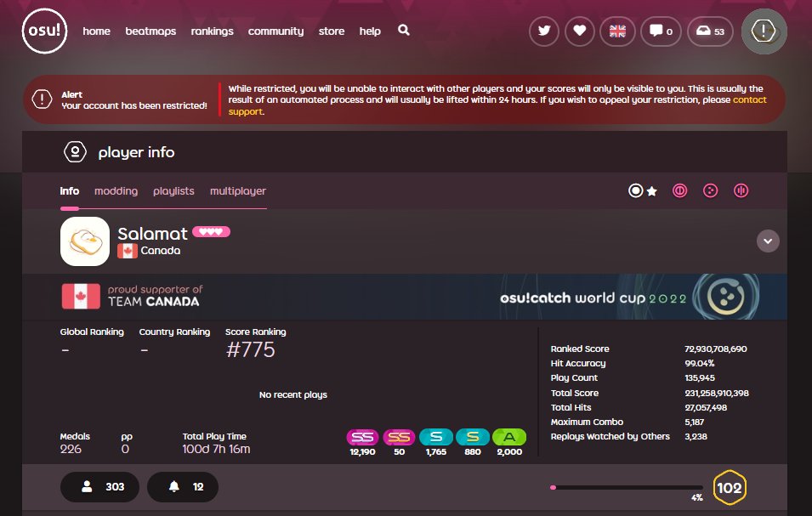The image size is (812, 516).
Task: Click the level 102 hexagon badge
Action: [730, 488]
